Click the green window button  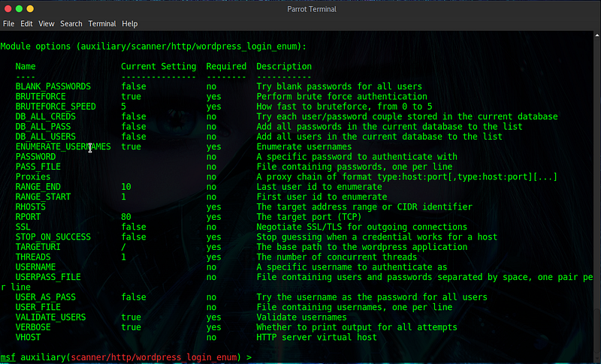tap(19, 8)
